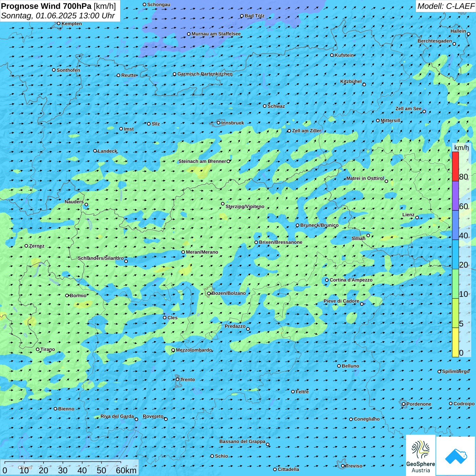Select the Pordenone city label

(x=419, y=404)
